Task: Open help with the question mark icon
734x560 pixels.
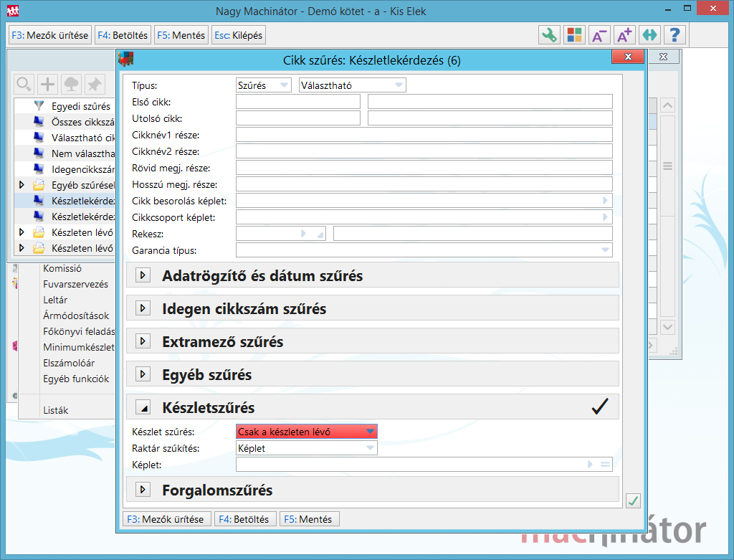Action: (x=675, y=35)
